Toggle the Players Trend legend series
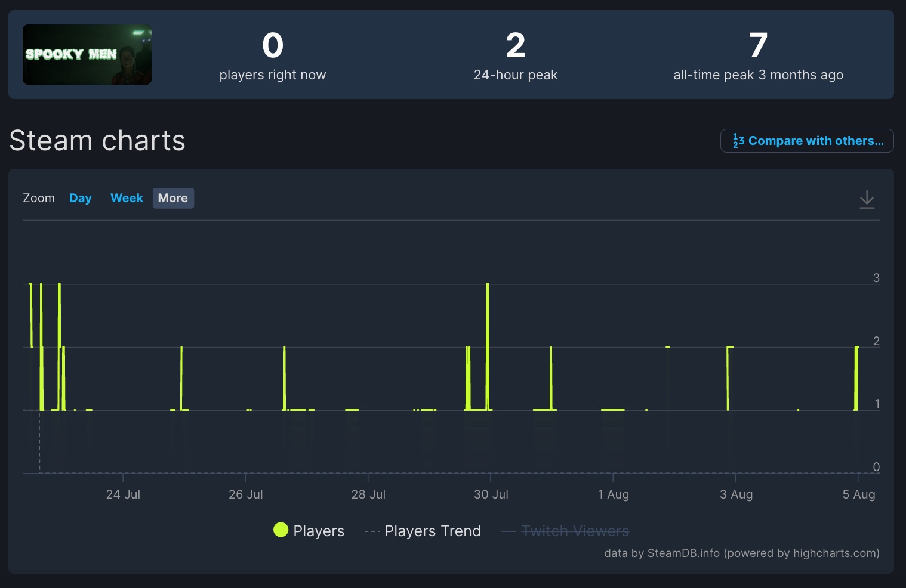 [x=423, y=531]
